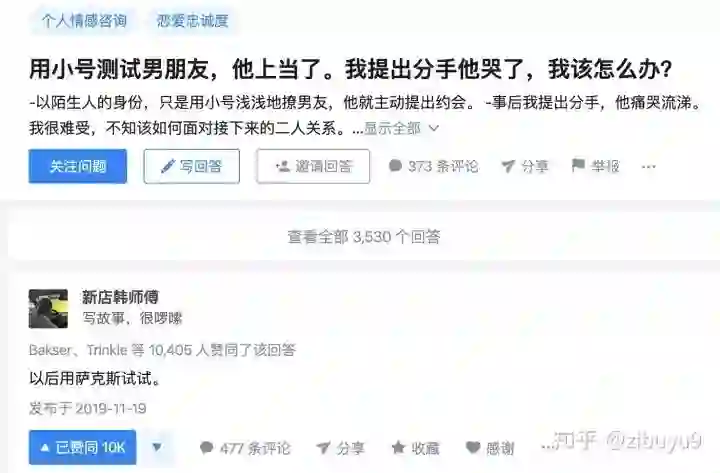720x473 pixels.
Task: Share the question via paper-plane icon
Action: [525, 166]
